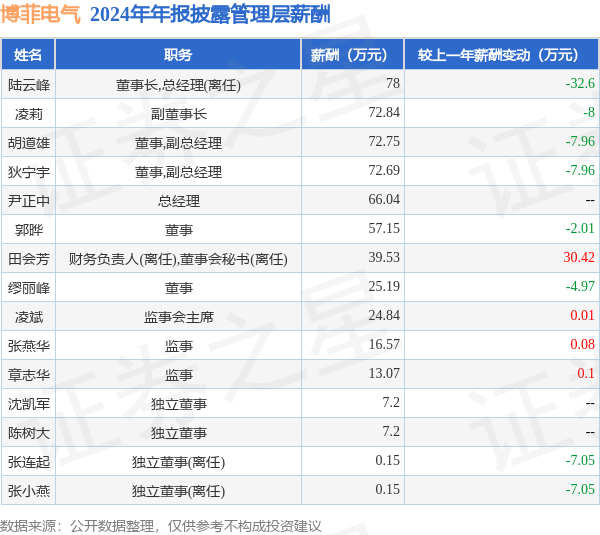Click the 职务 column header

pyautogui.click(x=178, y=55)
